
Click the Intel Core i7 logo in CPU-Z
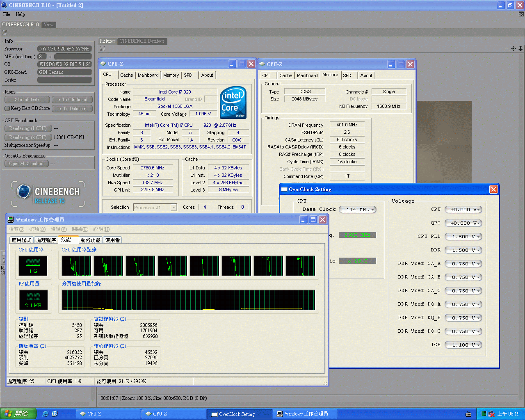pos(233,103)
